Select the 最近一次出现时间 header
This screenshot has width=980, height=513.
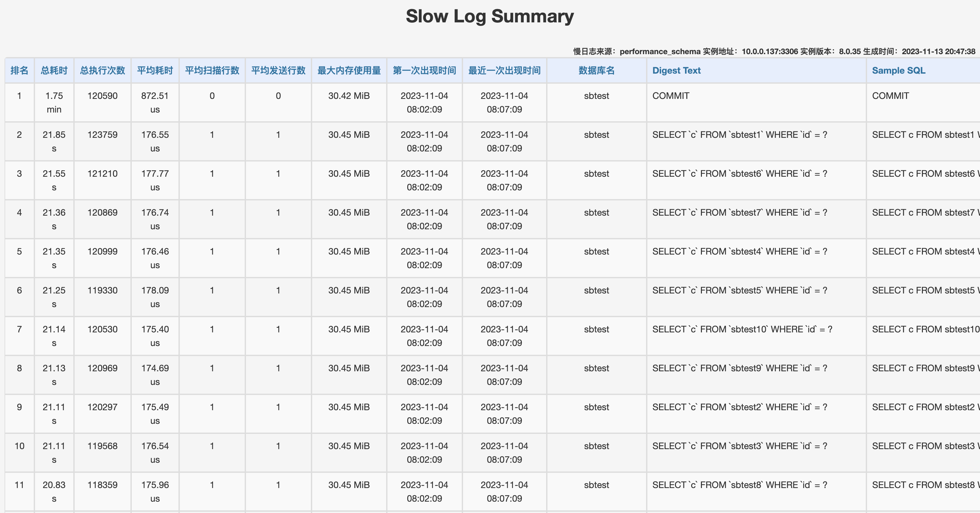click(x=504, y=70)
